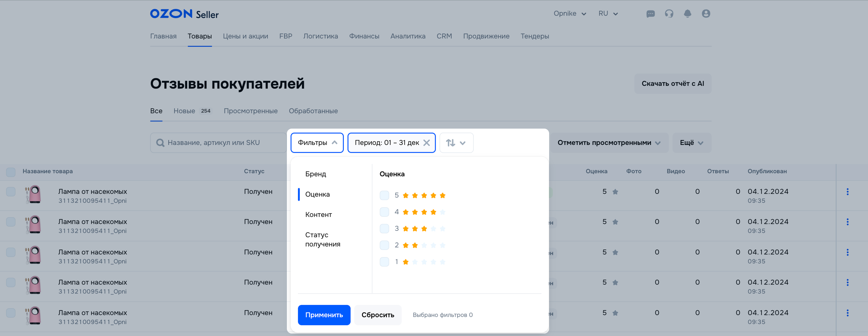
Task: Click the first row's product thumbnail
Action: (34, 194)
